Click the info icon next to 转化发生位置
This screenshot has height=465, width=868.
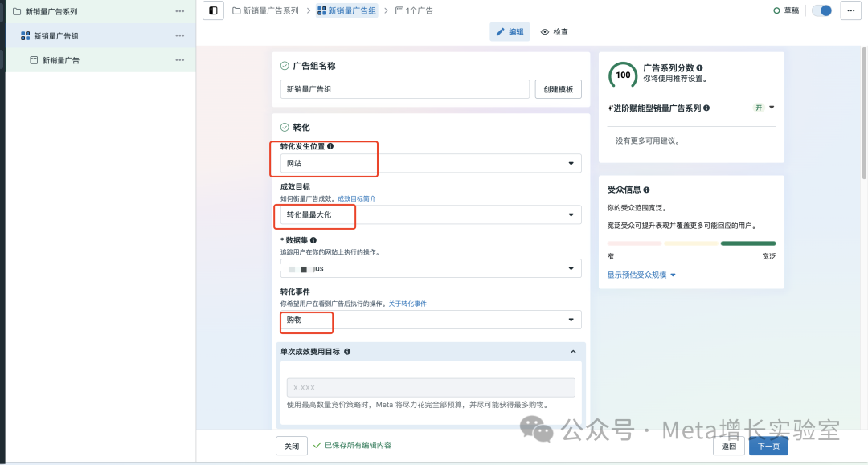(x=331, y=145)
